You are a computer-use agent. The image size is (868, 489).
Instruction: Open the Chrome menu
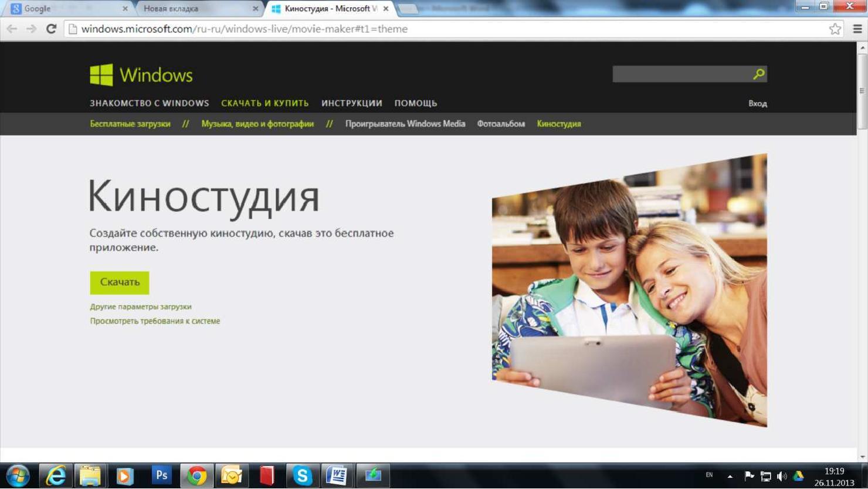click(857, 28)
